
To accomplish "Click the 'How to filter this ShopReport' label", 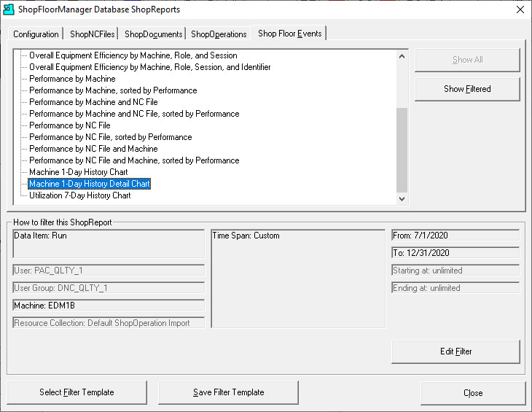I will pos(63,222).
